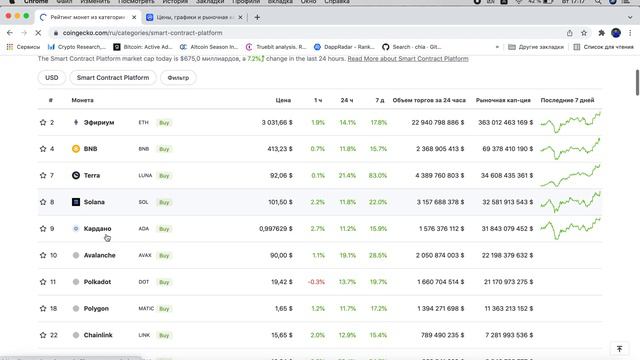Follow Read More about Smart Contract Platform link
Image resolution: width=640 pixels, height=360 pixels.
(x=408, y=59)
